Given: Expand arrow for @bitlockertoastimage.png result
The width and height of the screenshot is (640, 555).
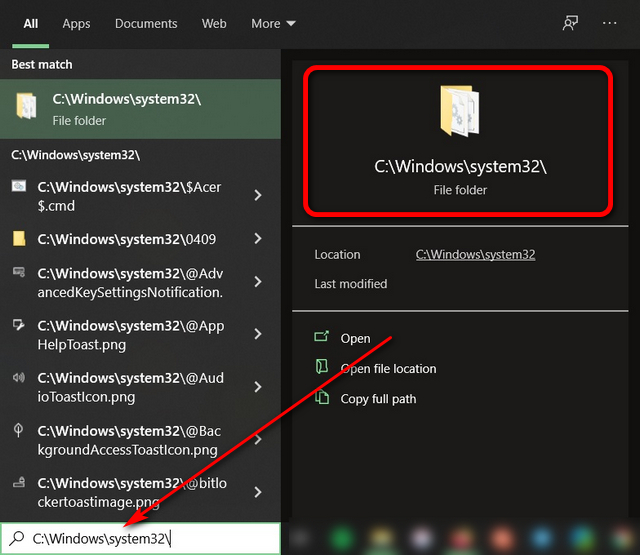Looking at the screenshot, I should coord(258,492).
